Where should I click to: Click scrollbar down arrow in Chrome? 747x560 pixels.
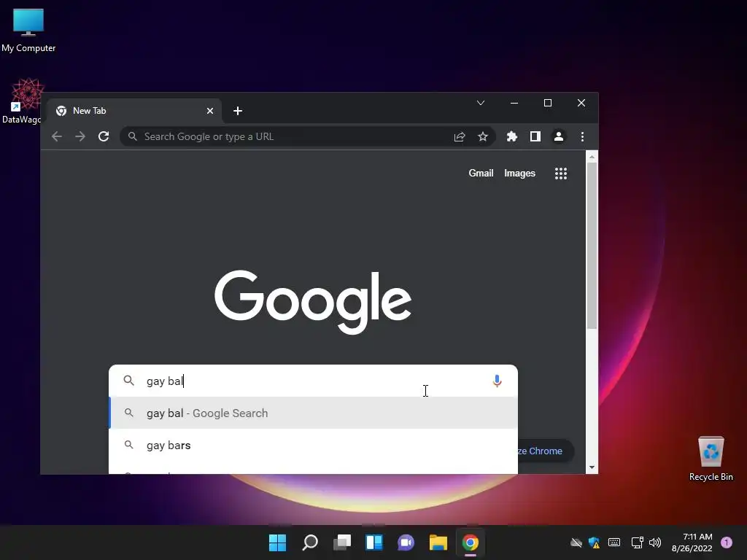592,467
